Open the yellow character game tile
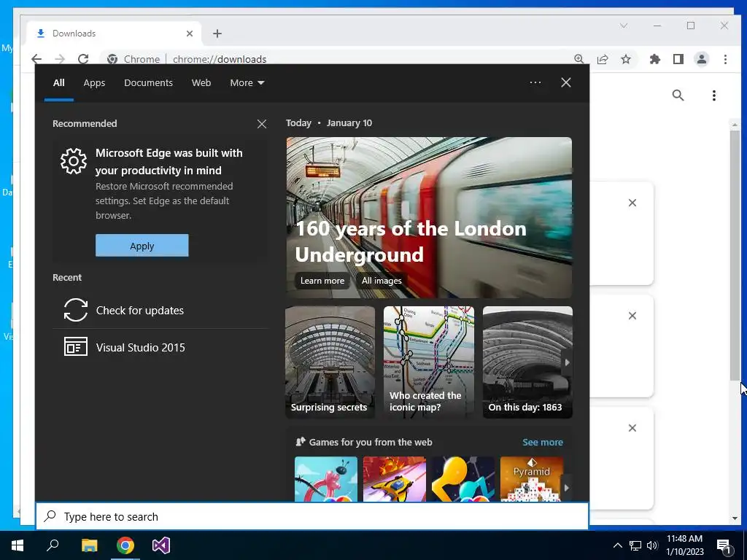The image size is (747, 560). (x=462, y=479)
